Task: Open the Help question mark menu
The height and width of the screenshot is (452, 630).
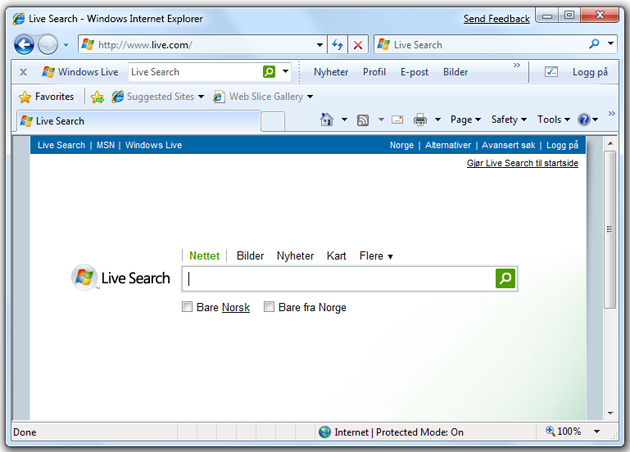Action: pos(588,119)
